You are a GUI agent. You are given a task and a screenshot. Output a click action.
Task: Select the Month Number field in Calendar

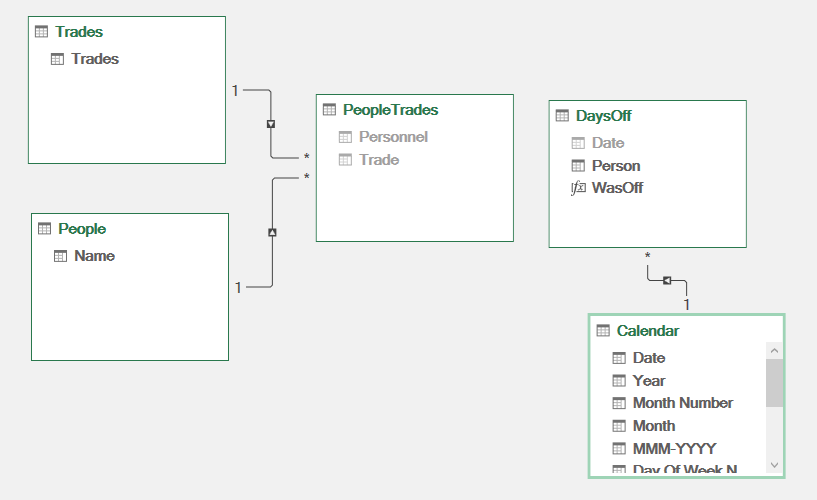coord(682,403)
